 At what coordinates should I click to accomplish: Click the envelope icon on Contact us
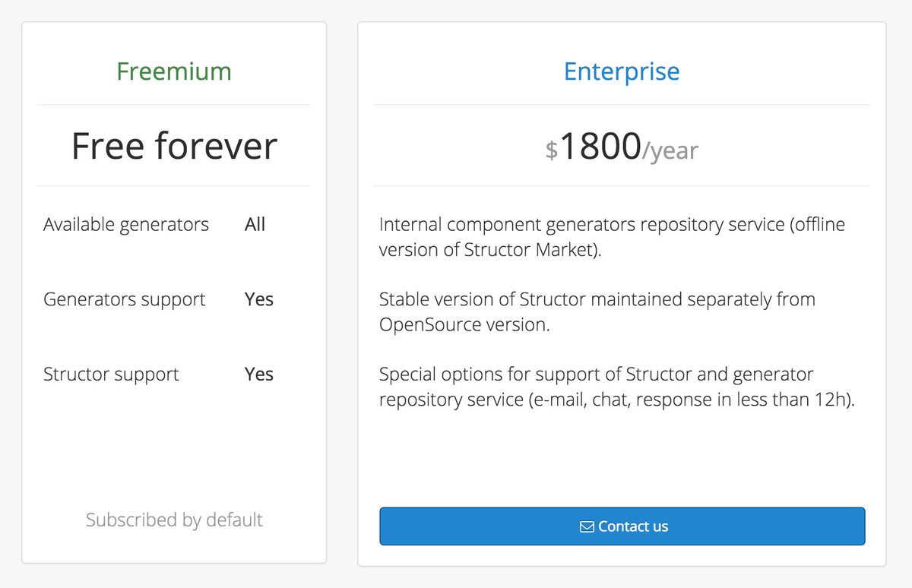[x=587, y=526]
